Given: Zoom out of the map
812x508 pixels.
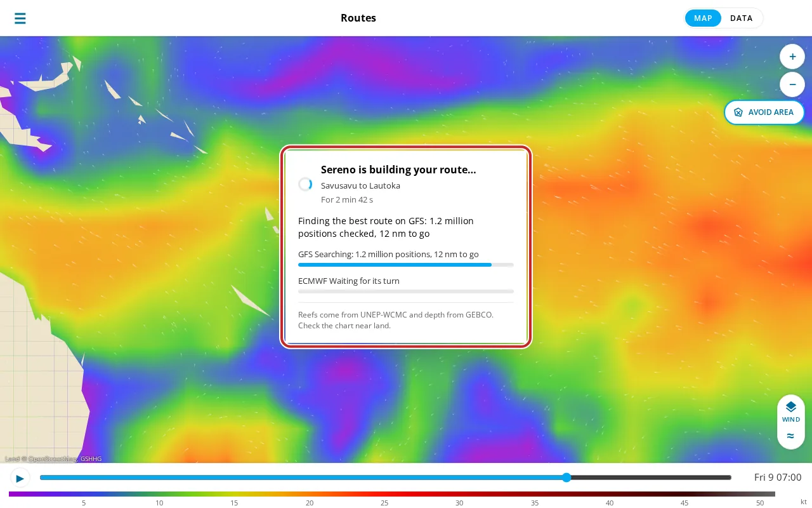Looking at the screenshot, I should (x=792, y=84).
